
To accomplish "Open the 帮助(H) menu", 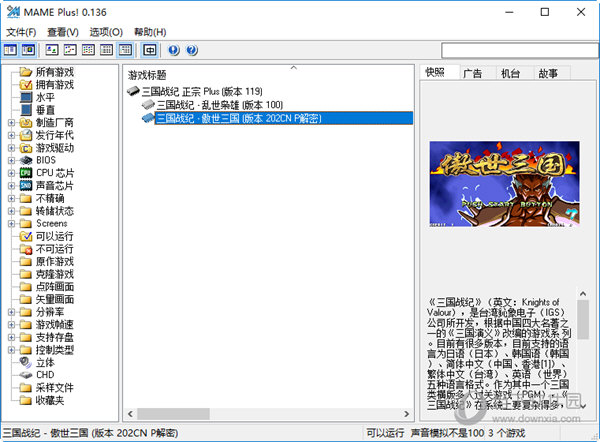I will click(150, 32).
